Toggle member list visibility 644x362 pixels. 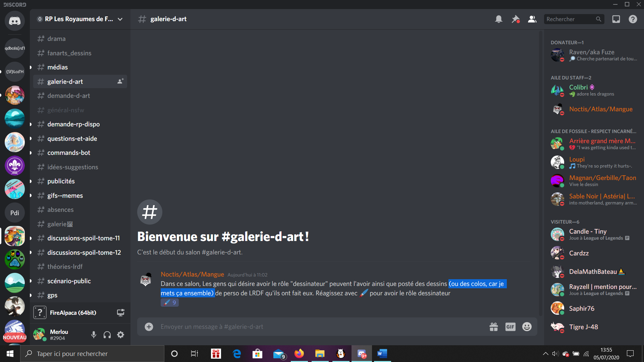[532, 19]
